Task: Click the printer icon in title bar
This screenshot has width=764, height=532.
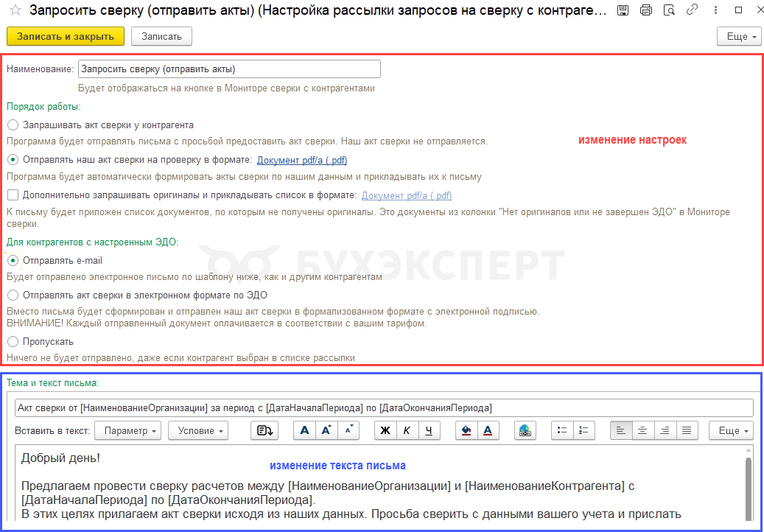Action: [x=646, y=10]
